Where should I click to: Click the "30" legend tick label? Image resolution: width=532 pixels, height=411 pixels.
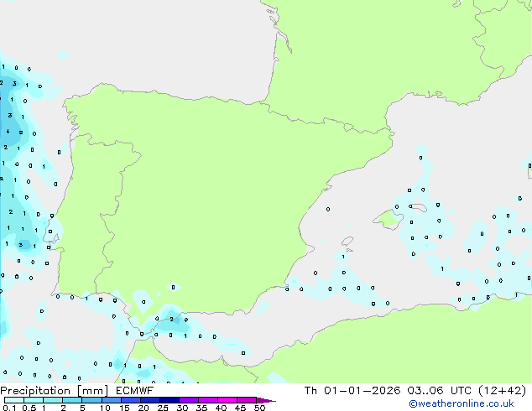pos(182,408)
